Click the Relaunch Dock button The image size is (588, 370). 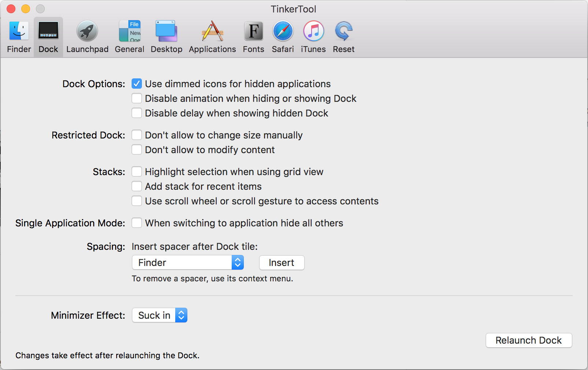[528, 340]
